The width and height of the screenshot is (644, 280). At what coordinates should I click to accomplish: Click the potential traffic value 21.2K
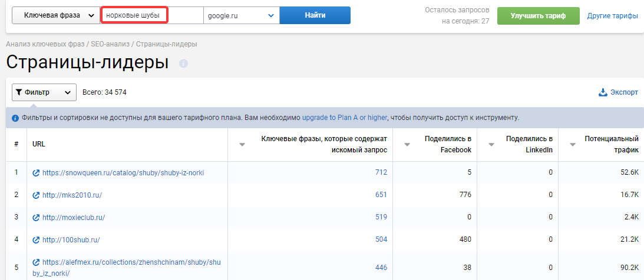[630, 239]
